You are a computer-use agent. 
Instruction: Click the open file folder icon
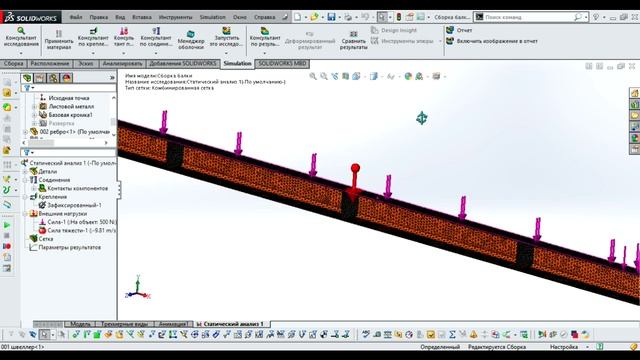click(314, 17)
